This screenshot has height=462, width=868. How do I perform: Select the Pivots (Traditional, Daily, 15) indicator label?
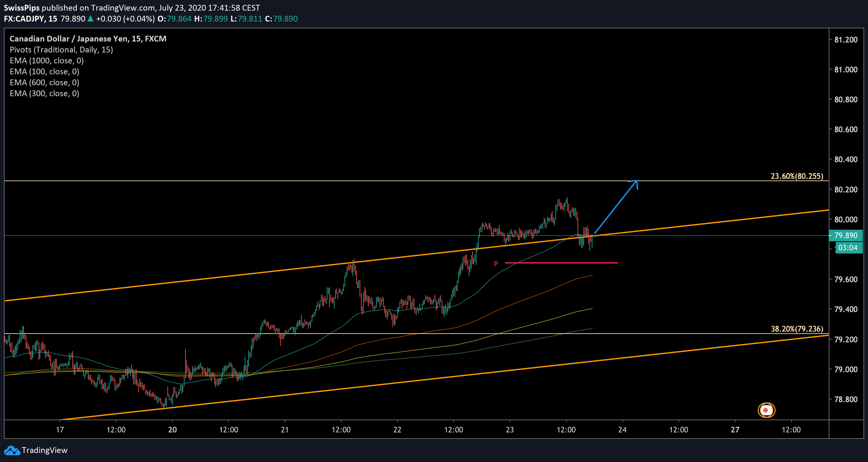click(61, 50)
